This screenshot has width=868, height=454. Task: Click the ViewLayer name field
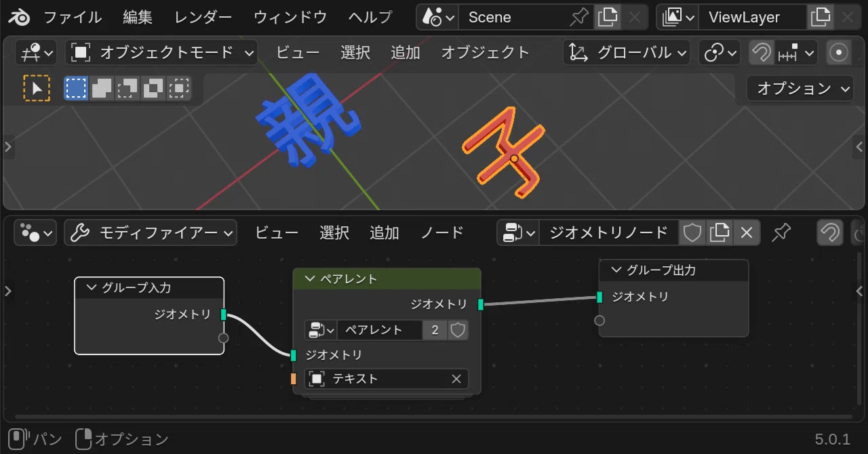click(x=753, y=17)
